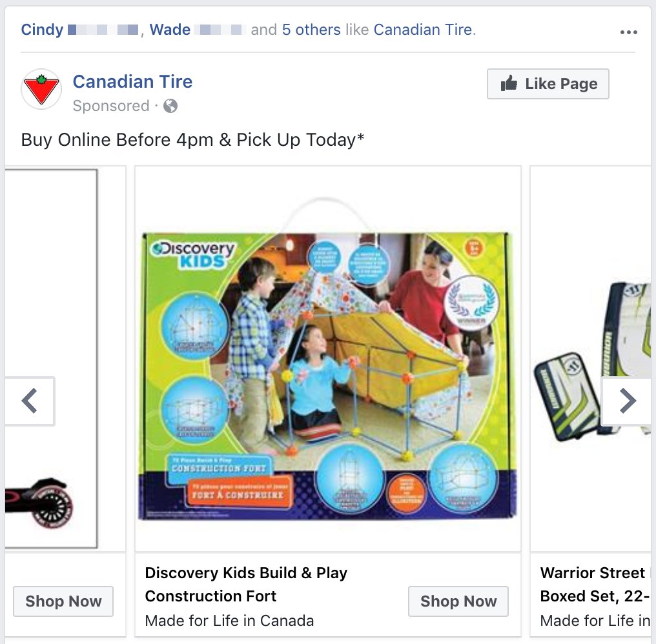Open Cindy's profile link

[43, 30]
